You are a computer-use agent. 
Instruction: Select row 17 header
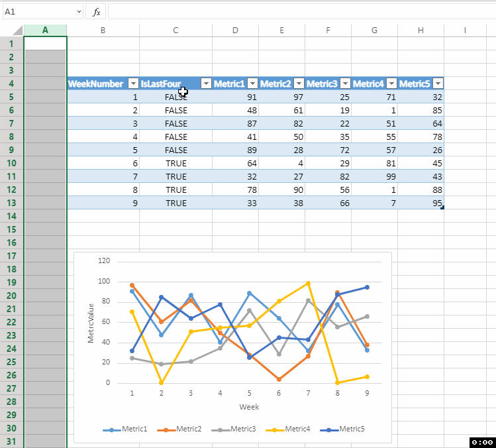coord(12,256)
